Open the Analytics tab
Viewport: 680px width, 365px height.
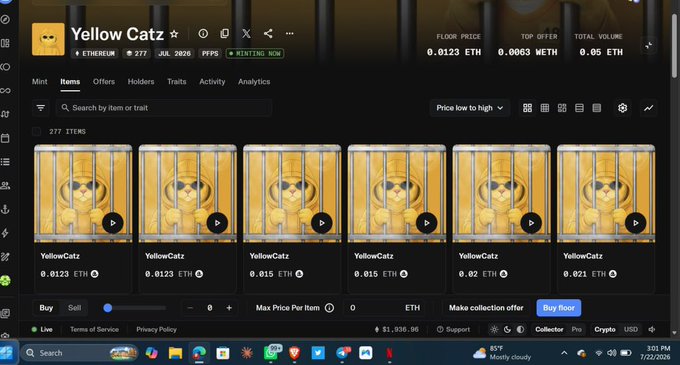pyautogui.click(x=254, y=81)
